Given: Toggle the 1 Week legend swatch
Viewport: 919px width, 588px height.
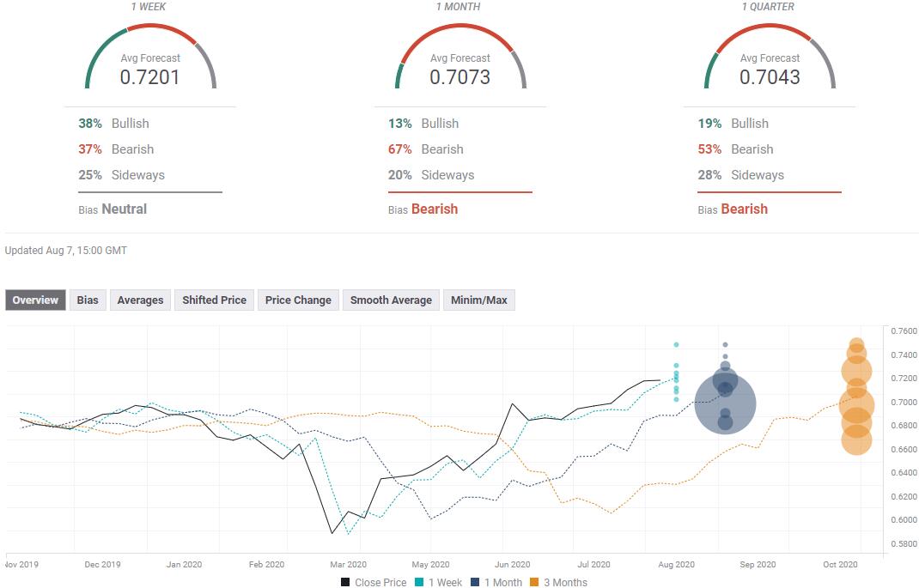Looking at the screenshot, I should click(419, 582).
